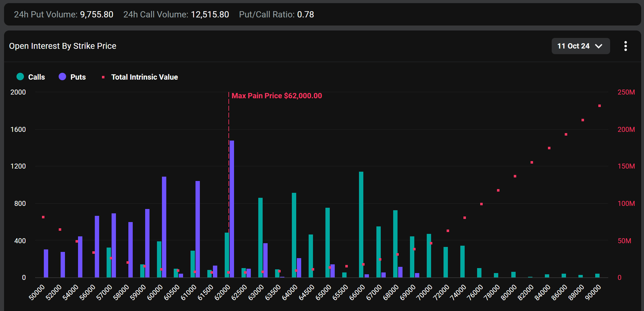The height and width of the screenshot is (311, 644).
Task: Click the calls bar at strike 66000
Action: [x=361, y=225]
